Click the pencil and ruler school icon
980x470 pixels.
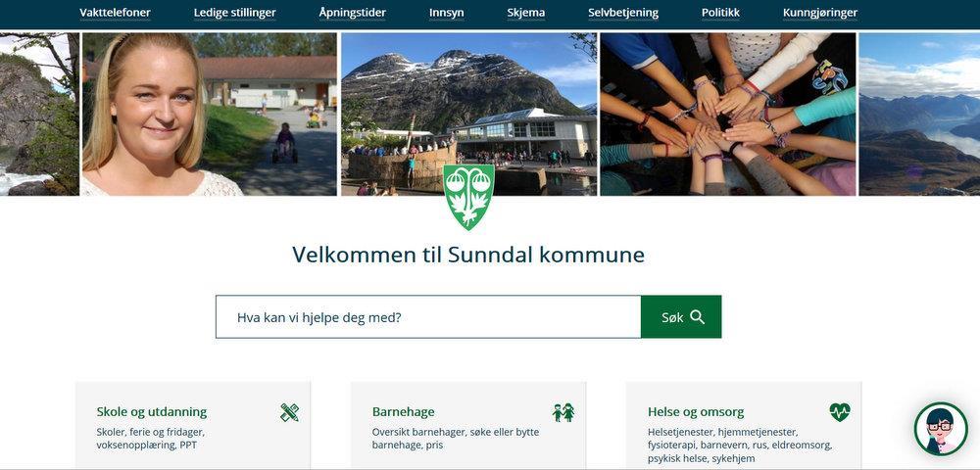click(x=289, y=412)
